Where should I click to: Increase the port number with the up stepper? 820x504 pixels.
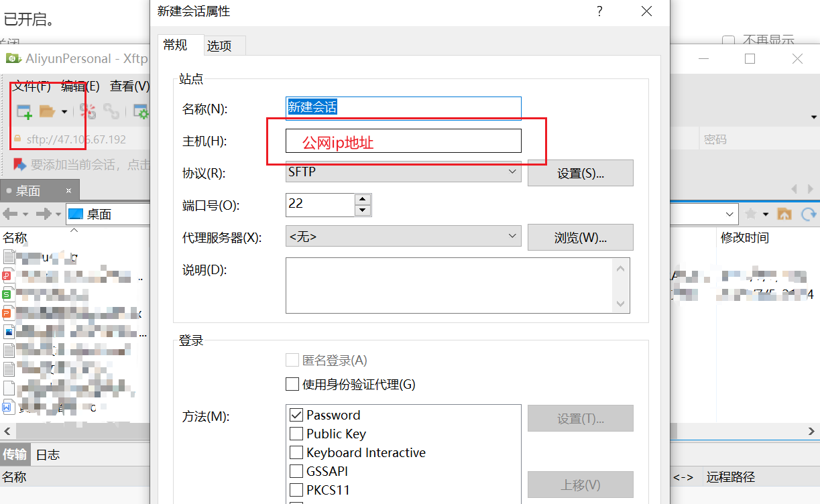[x=362, y=199]
